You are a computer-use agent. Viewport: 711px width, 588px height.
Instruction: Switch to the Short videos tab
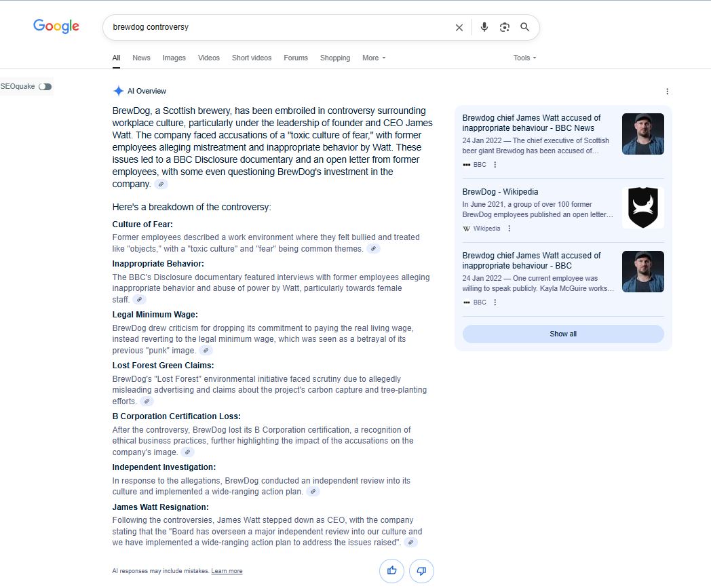(252, 58)
